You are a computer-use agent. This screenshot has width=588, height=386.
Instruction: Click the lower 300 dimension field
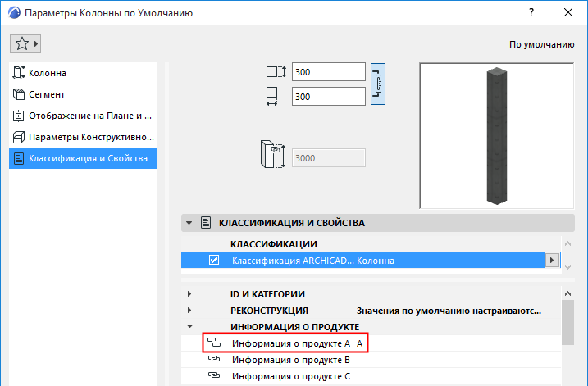329,97
